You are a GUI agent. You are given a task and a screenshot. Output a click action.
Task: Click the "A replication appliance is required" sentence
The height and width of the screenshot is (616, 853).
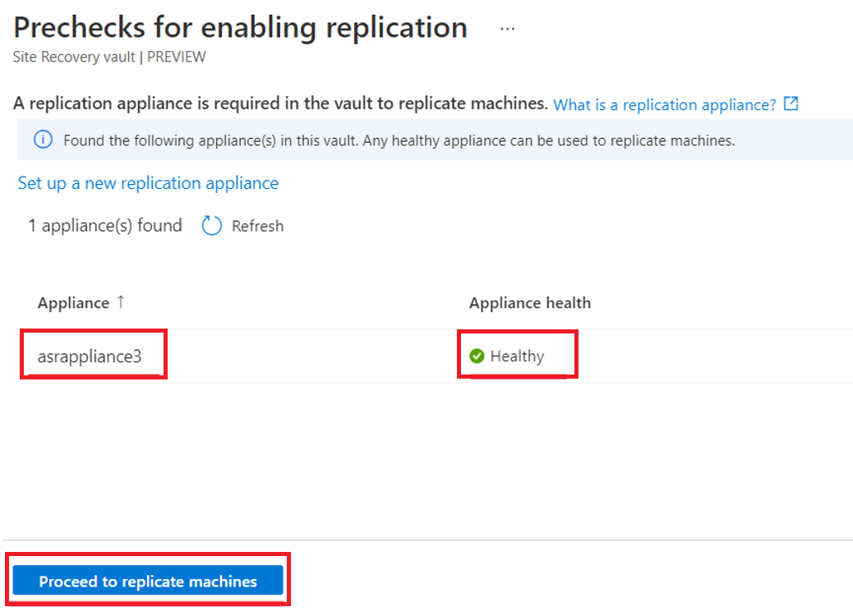(x=280, y=104)
